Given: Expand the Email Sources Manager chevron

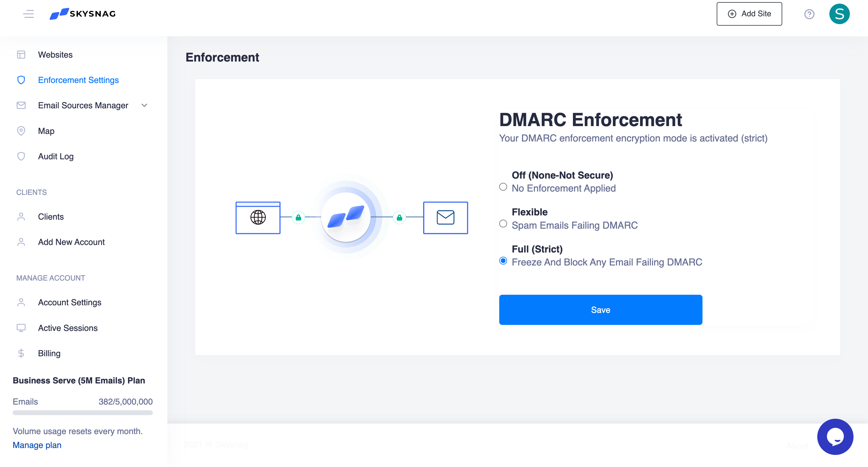Looking at the screenshot, I should coord(144,105).
